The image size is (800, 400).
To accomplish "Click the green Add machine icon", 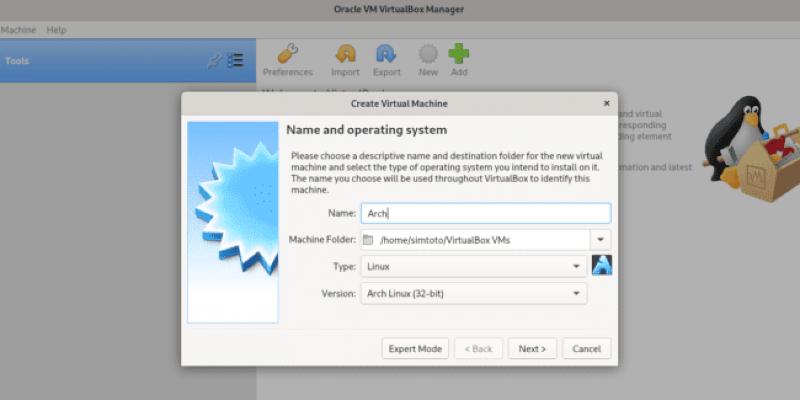I will [x=458, y=54].
